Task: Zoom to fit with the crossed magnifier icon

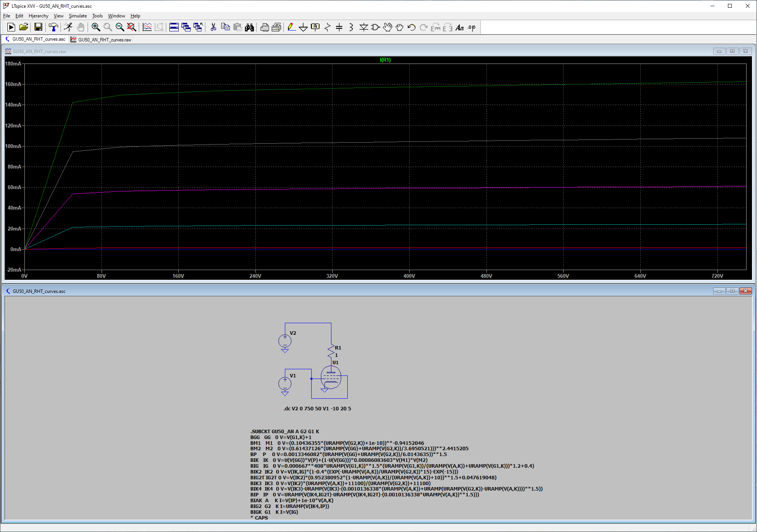Action: pyautogui.click(x=132, y=27)
